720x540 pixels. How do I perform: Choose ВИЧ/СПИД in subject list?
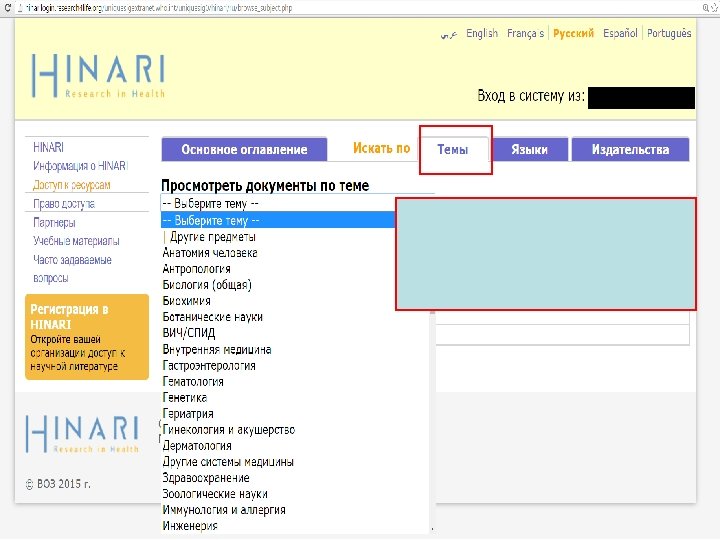(189, 333)
